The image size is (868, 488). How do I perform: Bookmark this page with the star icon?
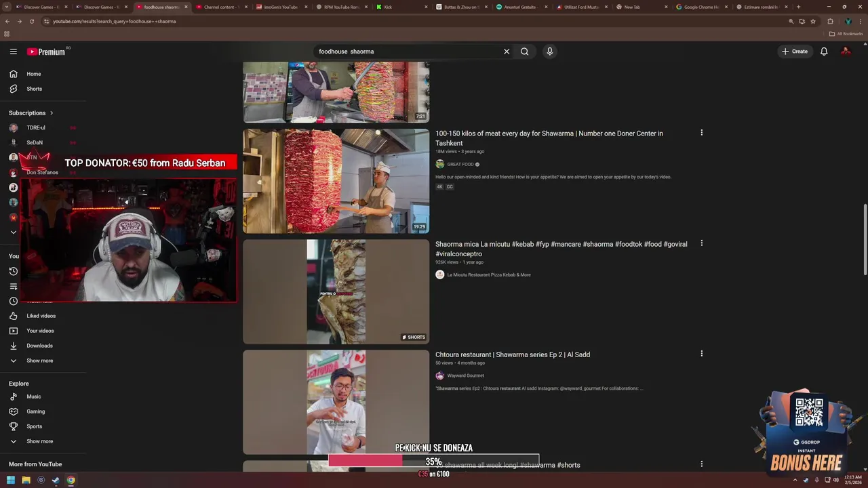(813, 21)
